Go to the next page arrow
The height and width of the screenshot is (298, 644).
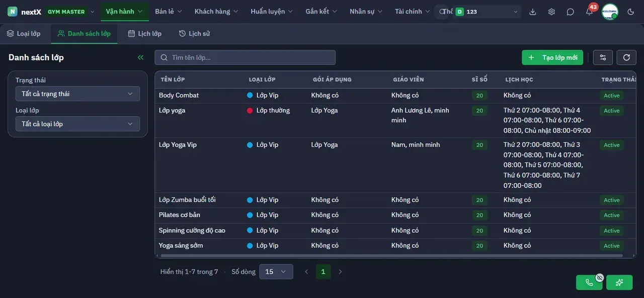(x=340, y=272)
